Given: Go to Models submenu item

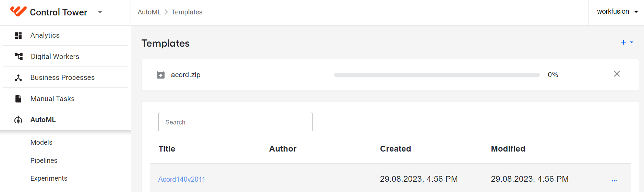Looking at the screenshot, I should 41,142.
